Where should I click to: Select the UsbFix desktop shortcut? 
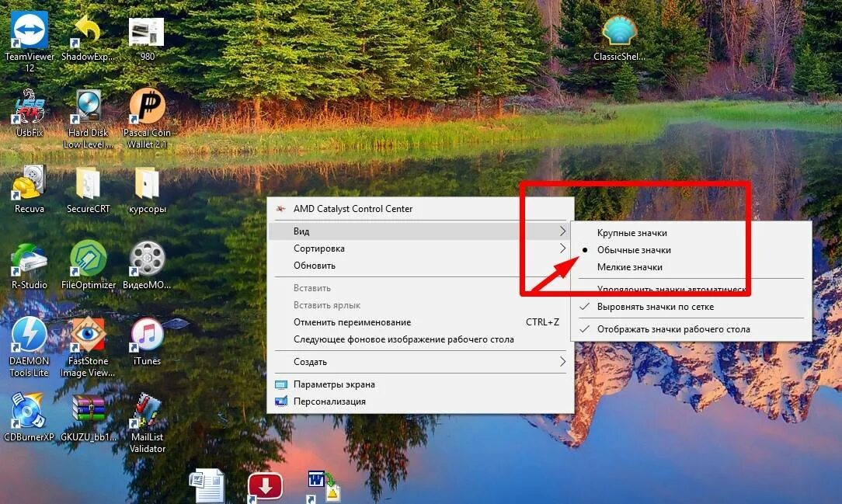click(x=30, y=106)
